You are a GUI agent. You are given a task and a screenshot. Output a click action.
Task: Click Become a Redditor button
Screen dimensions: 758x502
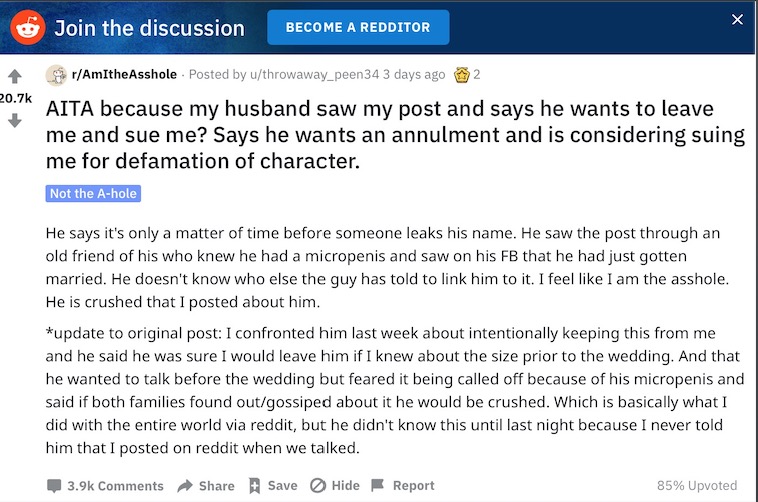358,27
